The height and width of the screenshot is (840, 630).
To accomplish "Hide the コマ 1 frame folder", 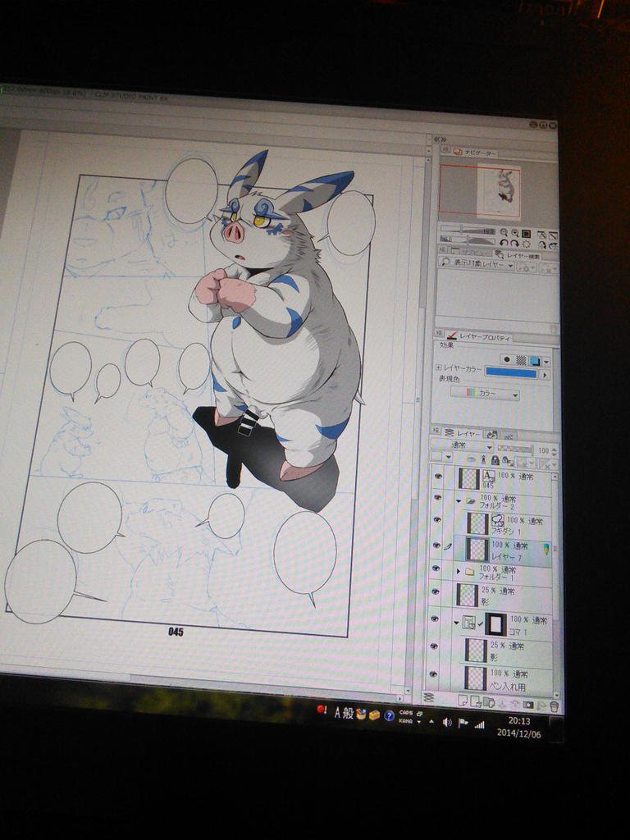I will [435, 619].
